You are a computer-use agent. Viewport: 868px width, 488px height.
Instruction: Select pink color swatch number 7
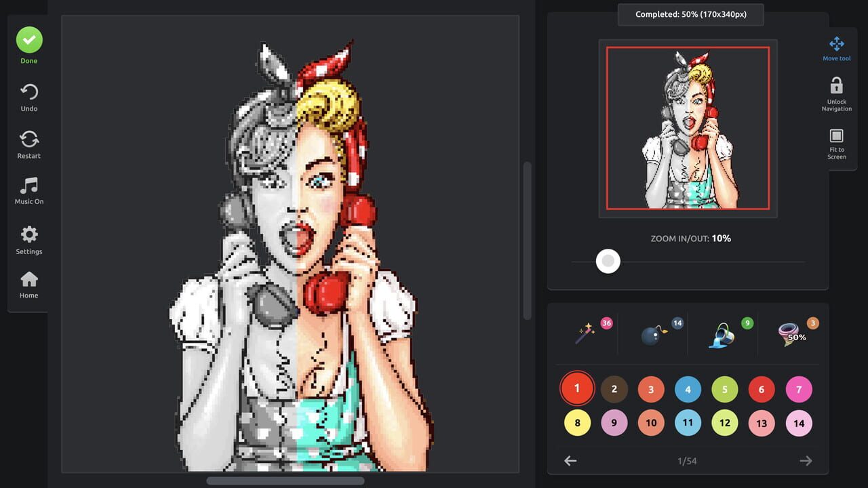point(799,389)
